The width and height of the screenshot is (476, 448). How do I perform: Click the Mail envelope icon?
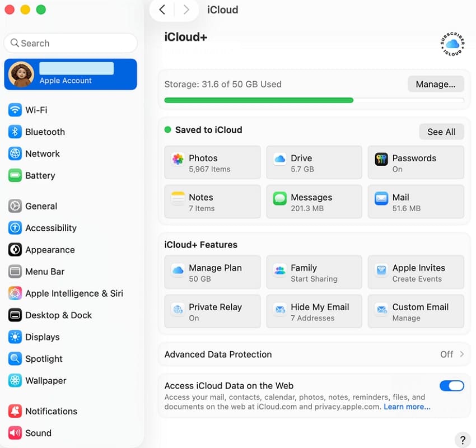381,198
